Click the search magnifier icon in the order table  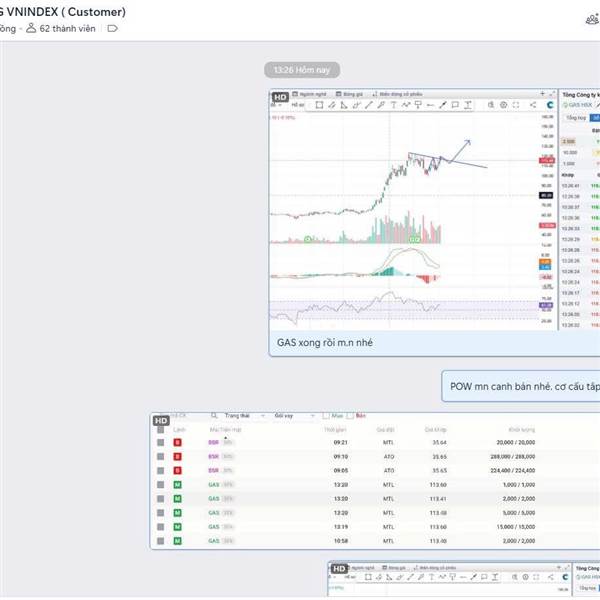(x=214, y=416)
